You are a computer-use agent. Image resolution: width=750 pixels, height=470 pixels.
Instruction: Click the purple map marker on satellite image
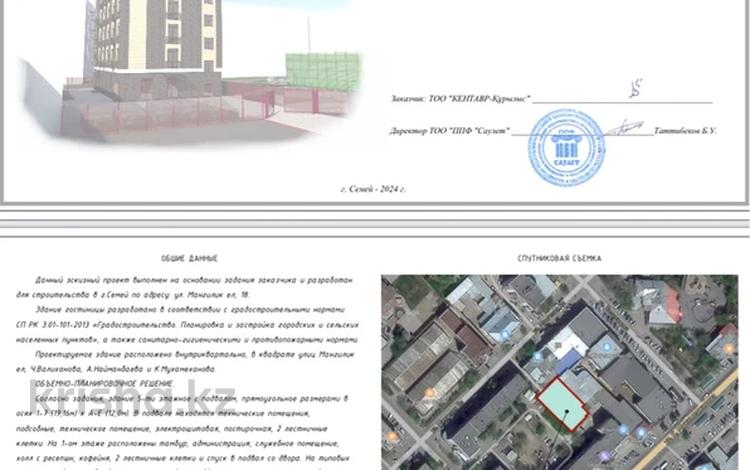point(605,456)
